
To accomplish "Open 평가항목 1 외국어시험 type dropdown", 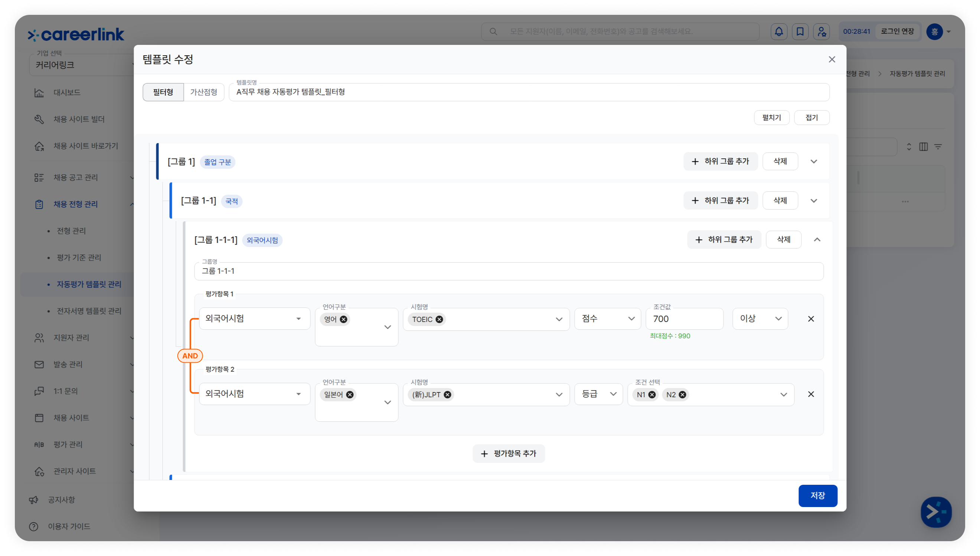I will [x=254, y=319].
